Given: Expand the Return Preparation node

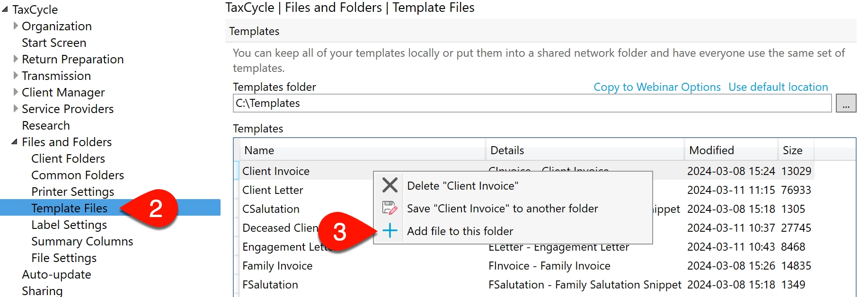Looking at the screenshot, I should [x=16, y=59].
